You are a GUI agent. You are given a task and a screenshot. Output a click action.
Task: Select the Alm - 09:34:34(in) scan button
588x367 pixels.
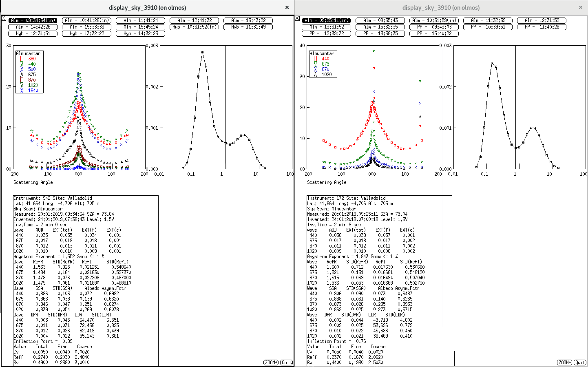33,20
